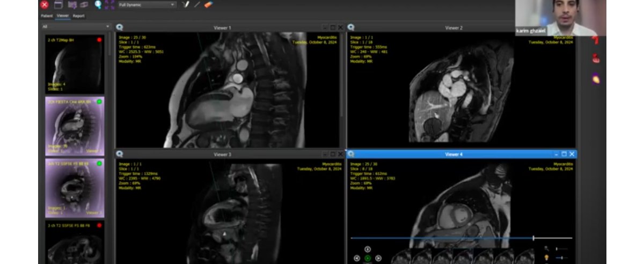This screenshot has width=644, height=264.
Task: Click the Viewer 4 cine timeline slider handle
Action: point(533,238)
